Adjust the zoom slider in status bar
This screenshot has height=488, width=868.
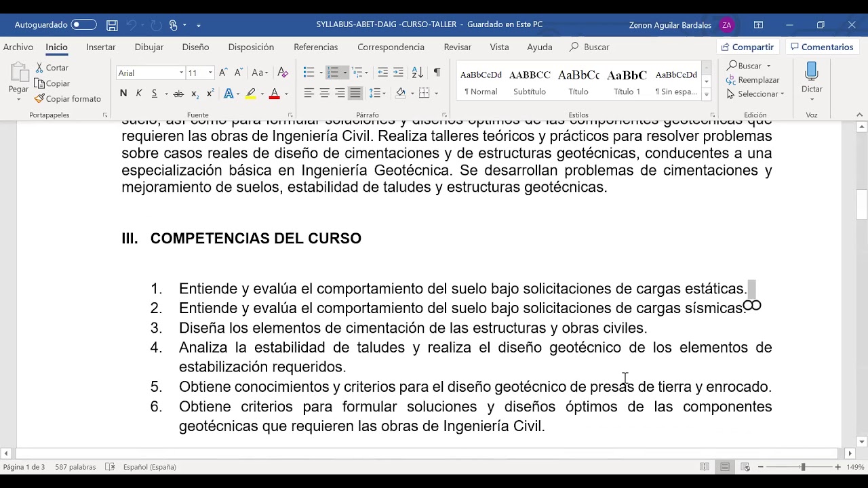(803, 467)
